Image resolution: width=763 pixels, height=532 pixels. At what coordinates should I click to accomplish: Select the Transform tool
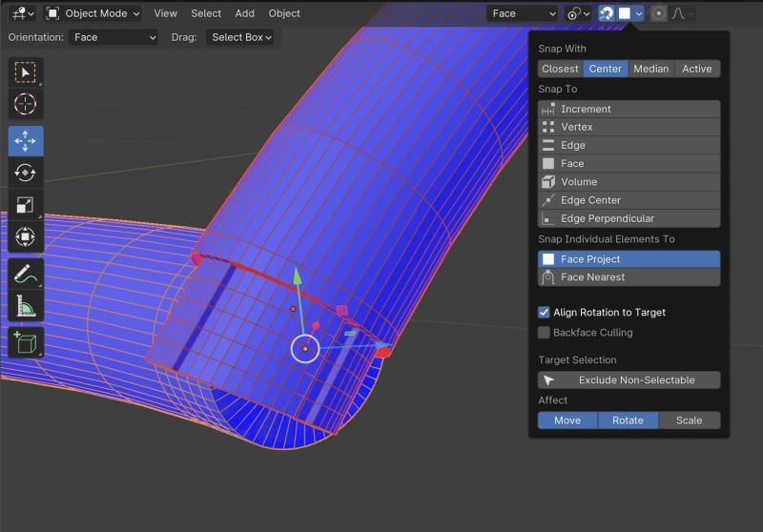pyautogui.click(x=26, y=236)
